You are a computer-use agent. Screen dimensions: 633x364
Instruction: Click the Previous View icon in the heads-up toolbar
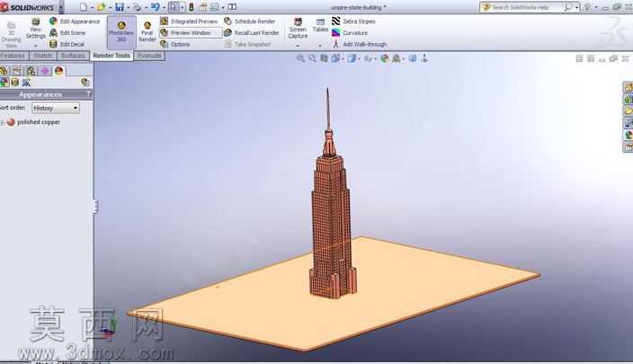(324, 58)
